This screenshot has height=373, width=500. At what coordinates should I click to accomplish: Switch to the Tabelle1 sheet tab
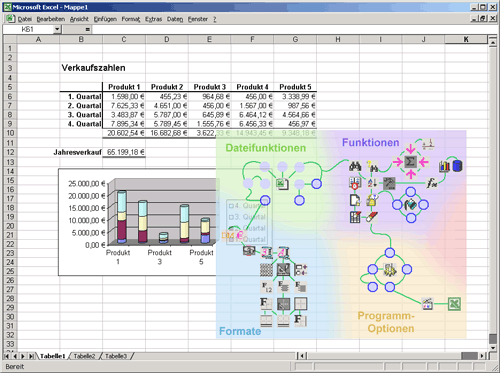(x=53, y=356)
